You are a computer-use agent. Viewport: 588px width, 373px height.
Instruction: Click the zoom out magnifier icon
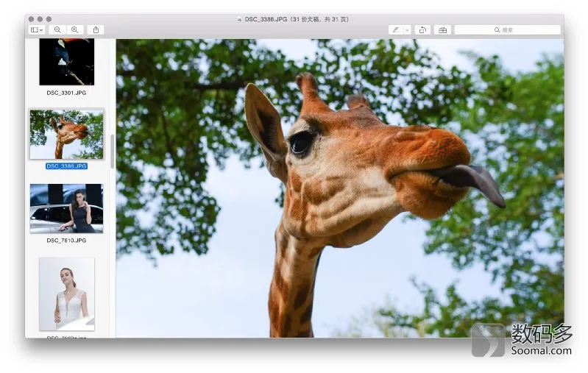click(x=57, y=30)
